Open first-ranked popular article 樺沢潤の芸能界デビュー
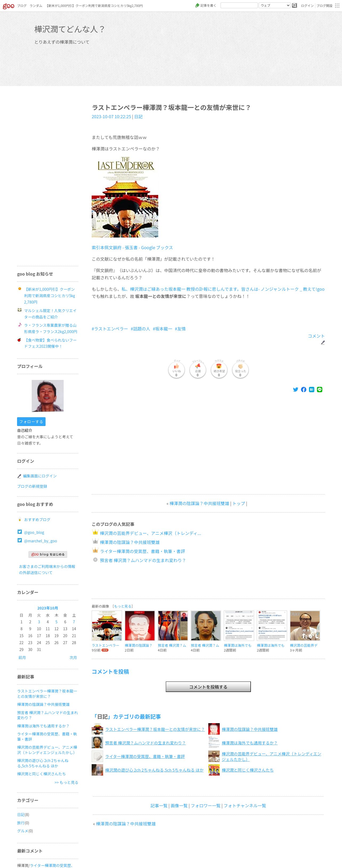 150,533
